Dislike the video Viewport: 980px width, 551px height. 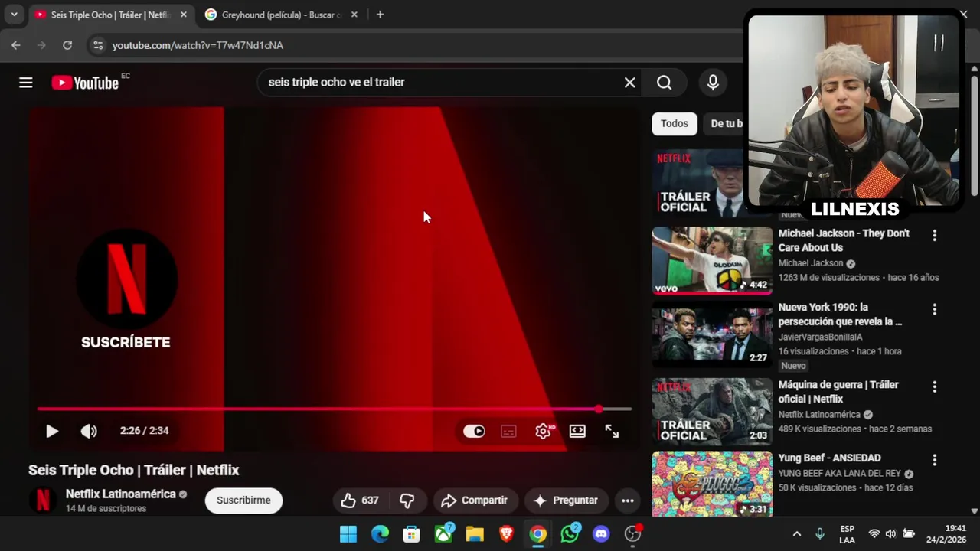tap(407, 500)
